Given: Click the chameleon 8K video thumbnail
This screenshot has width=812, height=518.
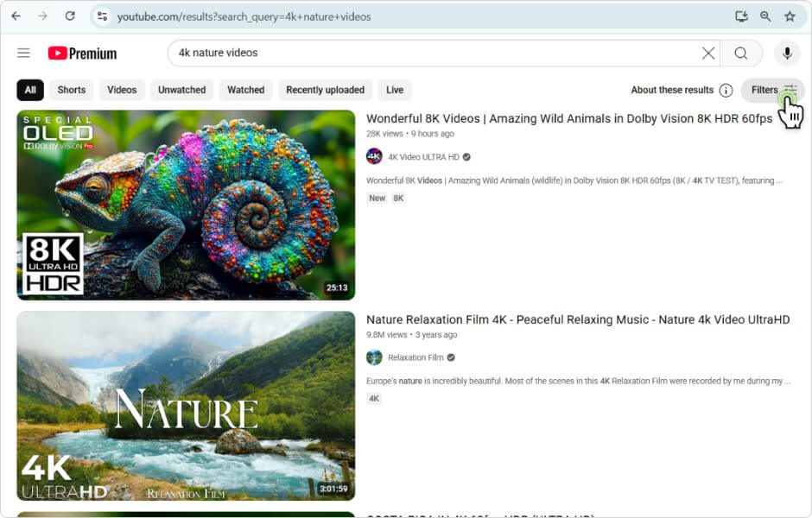Looking at the screenshot, I should [186, 205].
